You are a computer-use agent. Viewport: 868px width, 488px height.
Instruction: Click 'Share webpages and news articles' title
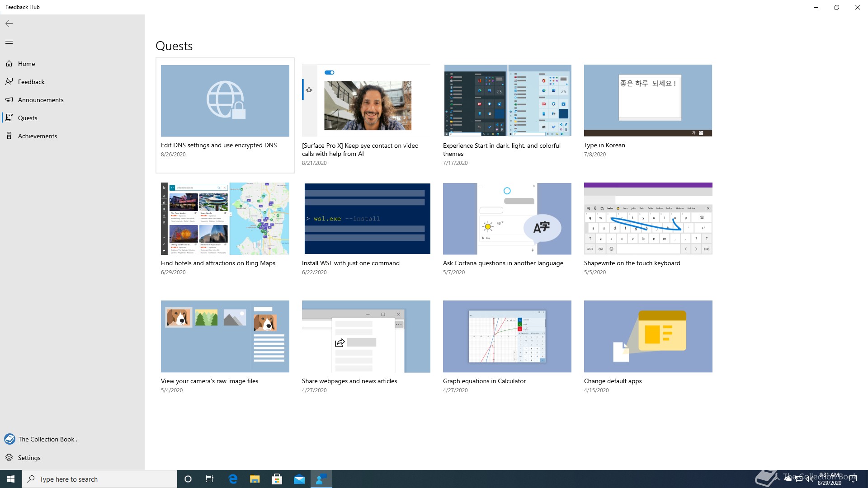click(x=349, y=381)
